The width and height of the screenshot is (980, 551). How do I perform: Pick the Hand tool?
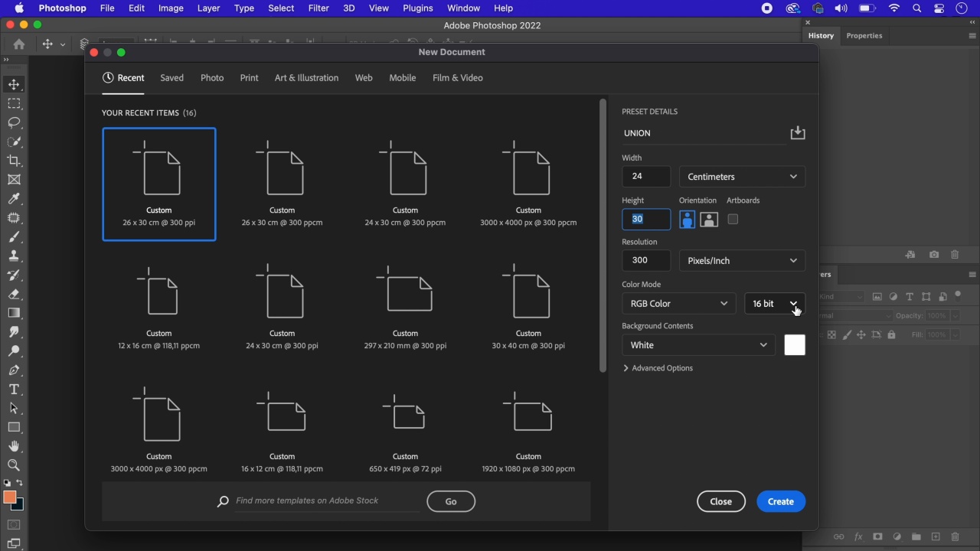[x=14, y=446]
